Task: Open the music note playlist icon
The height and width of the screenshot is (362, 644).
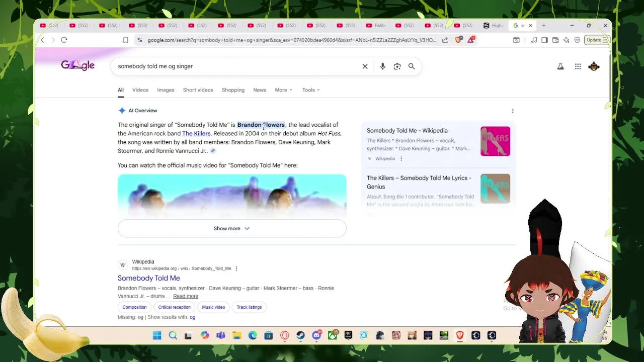Action: (x=534, y=40)
